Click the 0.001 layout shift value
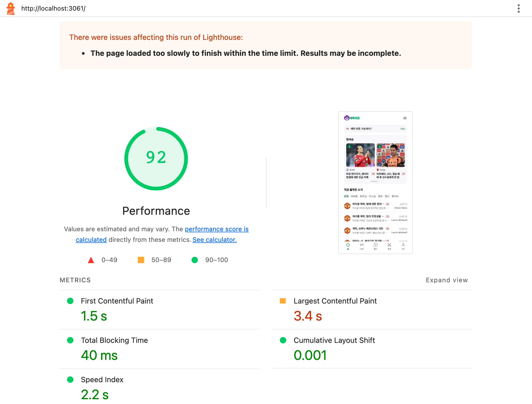The height and width of the screenshot is (404, 532). coord(310,355)
